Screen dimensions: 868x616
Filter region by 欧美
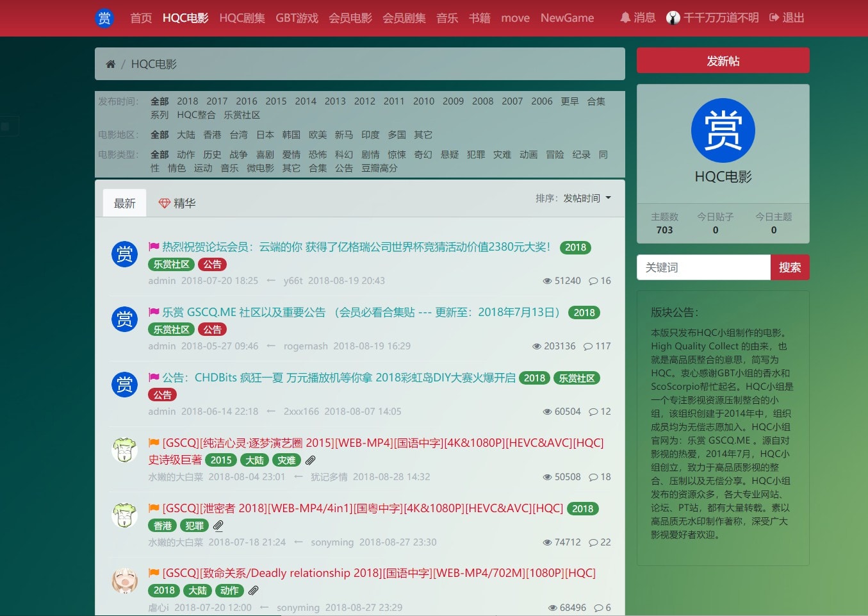point(318,135)
